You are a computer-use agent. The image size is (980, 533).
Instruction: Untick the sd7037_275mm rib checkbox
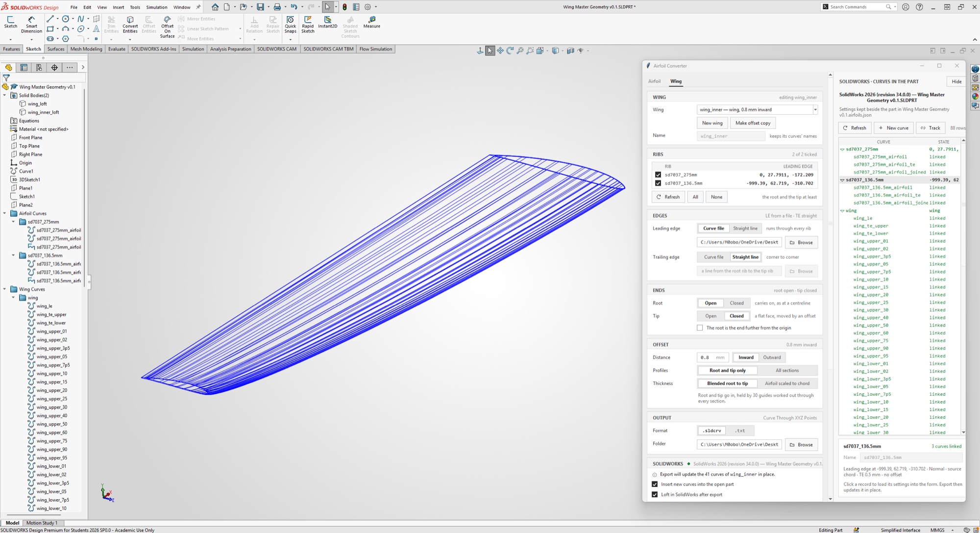coord(658,175)
